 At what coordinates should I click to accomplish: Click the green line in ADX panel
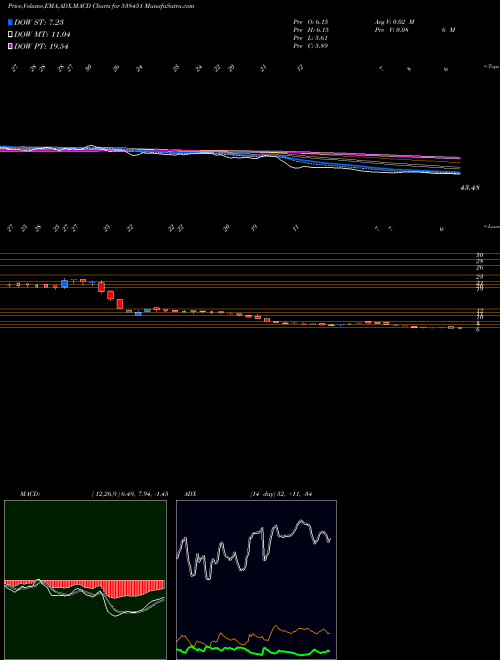click(253, 651)
